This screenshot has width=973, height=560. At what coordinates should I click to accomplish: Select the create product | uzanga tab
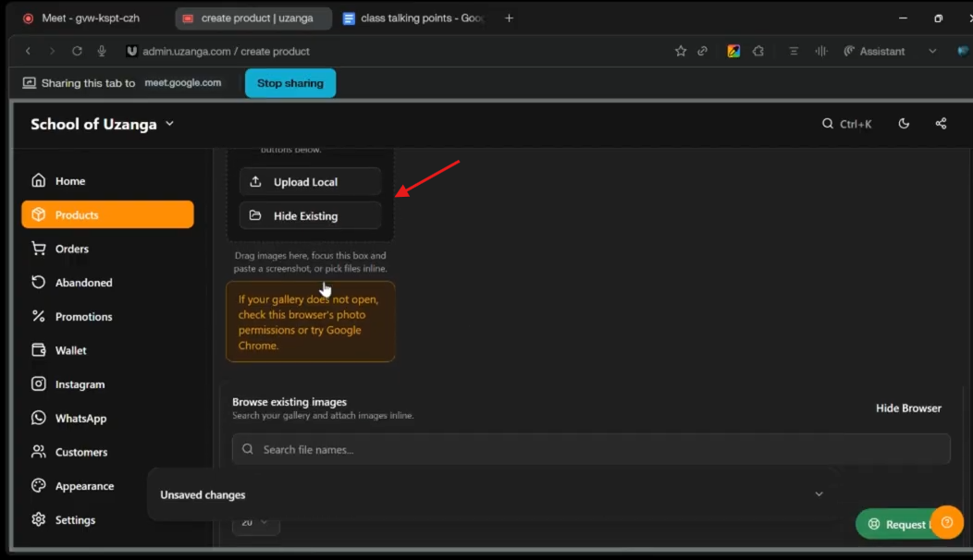click(253, 18)
